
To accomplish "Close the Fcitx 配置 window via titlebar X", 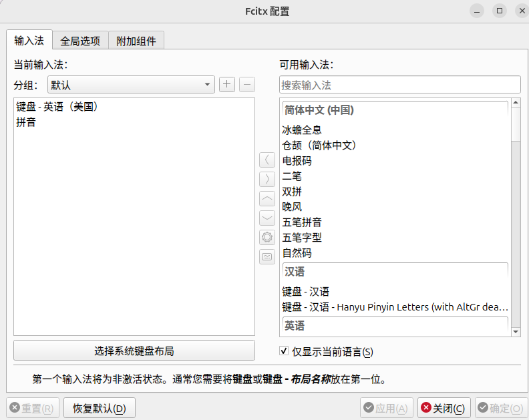I will 522,11.
